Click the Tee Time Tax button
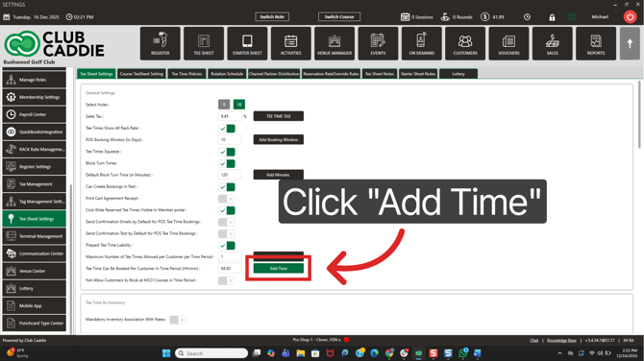This screenshot has width=644, height=361. (279, 116)
